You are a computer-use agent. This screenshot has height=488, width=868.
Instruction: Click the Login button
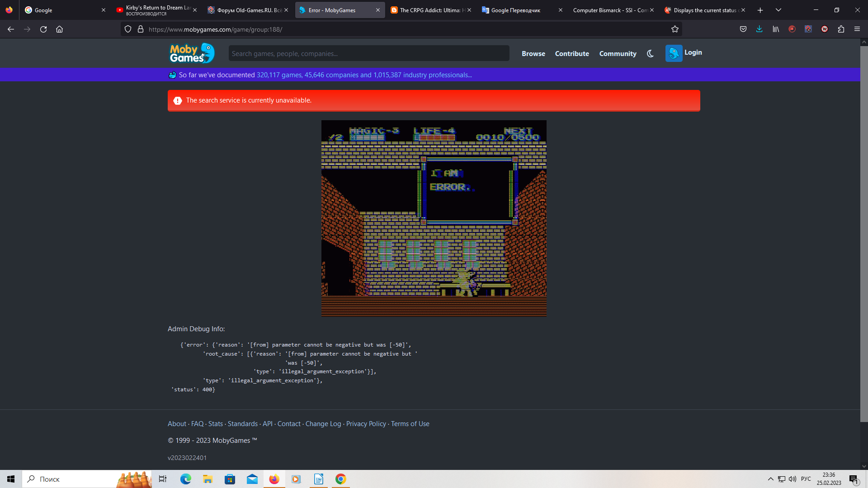(693, 52)
